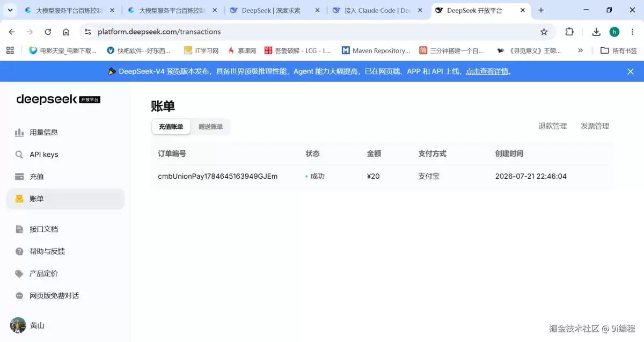Dismiss the DeepSeek-V4 announcement banner
The image size is (644, 342).
point(631,71)
